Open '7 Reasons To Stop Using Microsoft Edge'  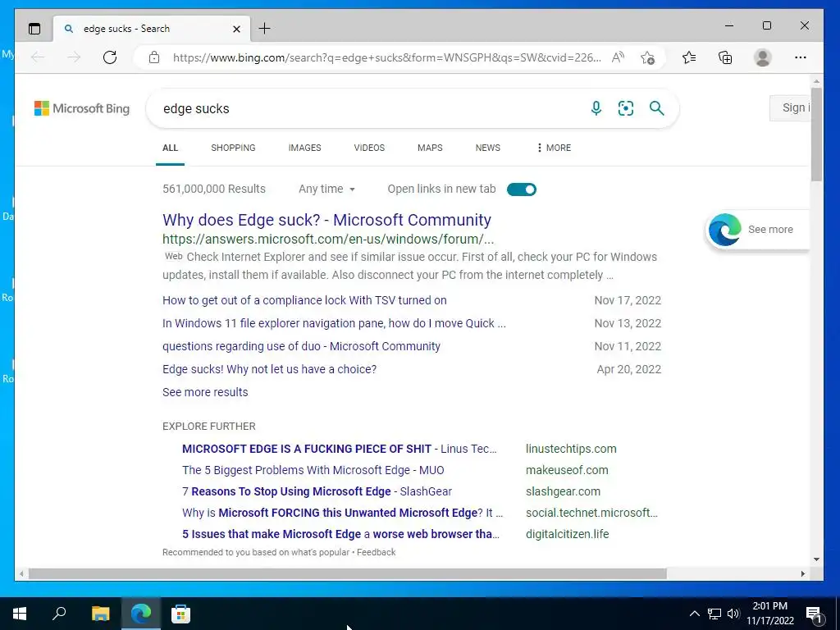pyautogui.click(x=317, y=492)
